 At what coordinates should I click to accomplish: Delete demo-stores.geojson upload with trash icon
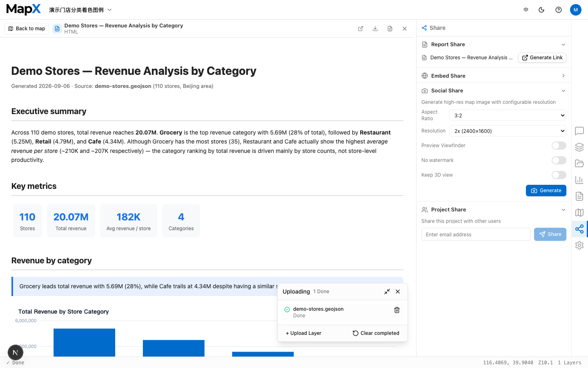point(397,310)
